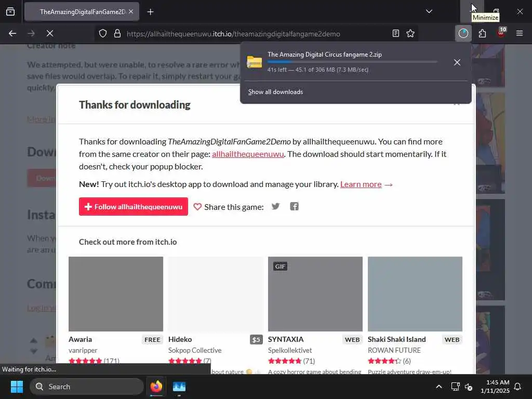Open clock showing 1:45 AM
The image size is (532, 399).
pyautogui.click(x=495, y=387)
